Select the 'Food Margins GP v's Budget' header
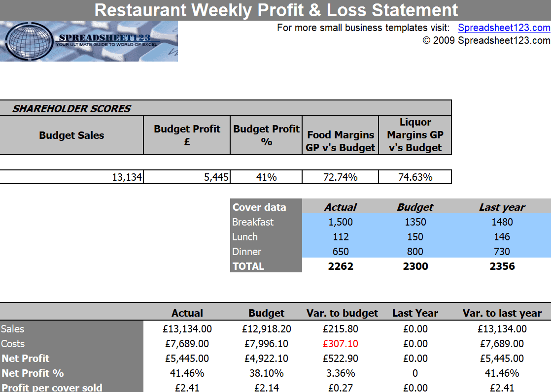Screen dimensions: 551x392 pyautogui.click(x=341, y=135)
